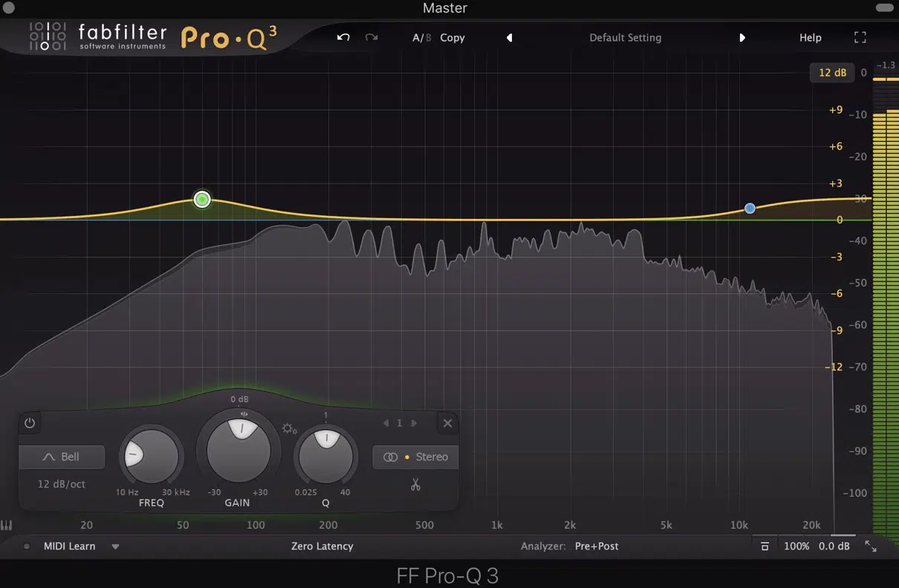The width and height of the screenshot is (899, 588).
Task: Toggle the gain-Q interaction gear icon
Action: 289,428
